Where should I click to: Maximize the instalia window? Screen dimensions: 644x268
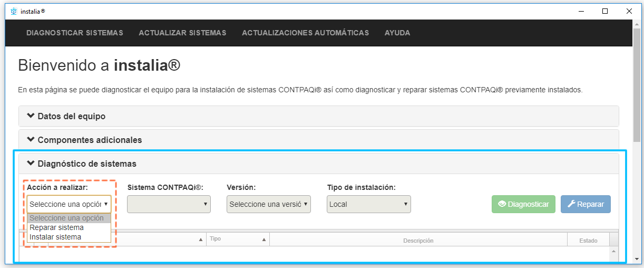605,11
